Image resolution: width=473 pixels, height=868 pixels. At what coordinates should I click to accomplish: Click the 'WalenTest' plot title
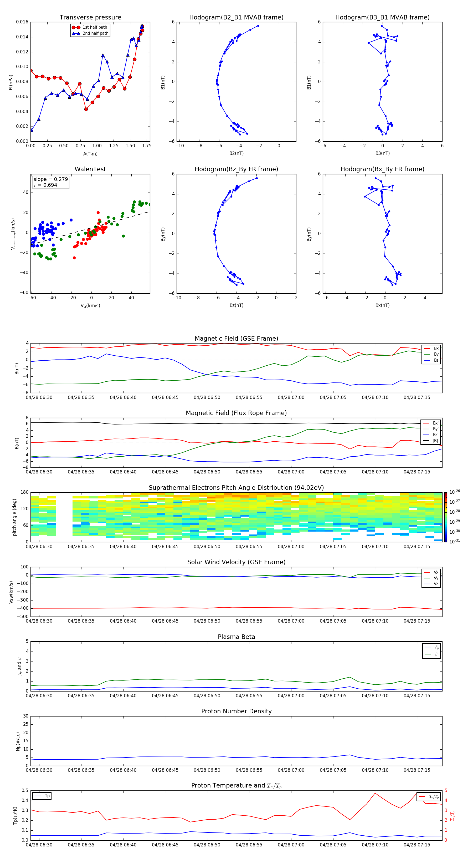[x=90, y=169]
